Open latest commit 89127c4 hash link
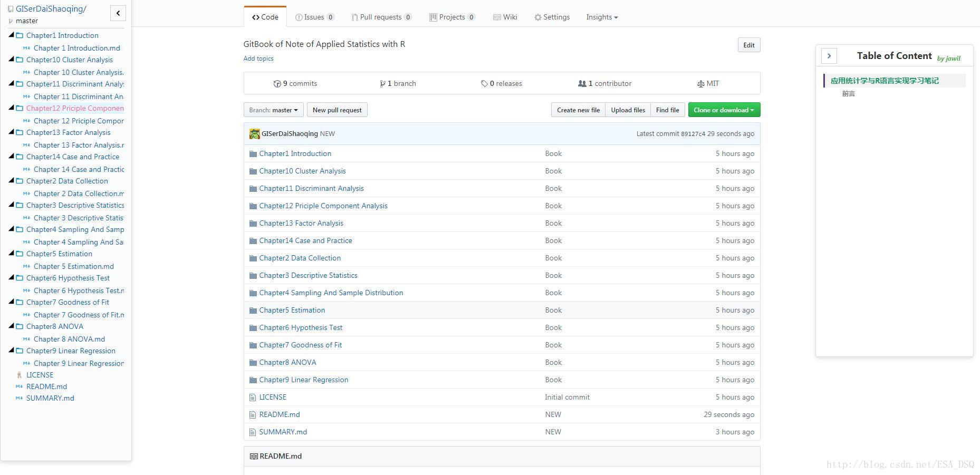Viewport: 980px width, 475px height. pyautogui.click(x=693, y=134)
